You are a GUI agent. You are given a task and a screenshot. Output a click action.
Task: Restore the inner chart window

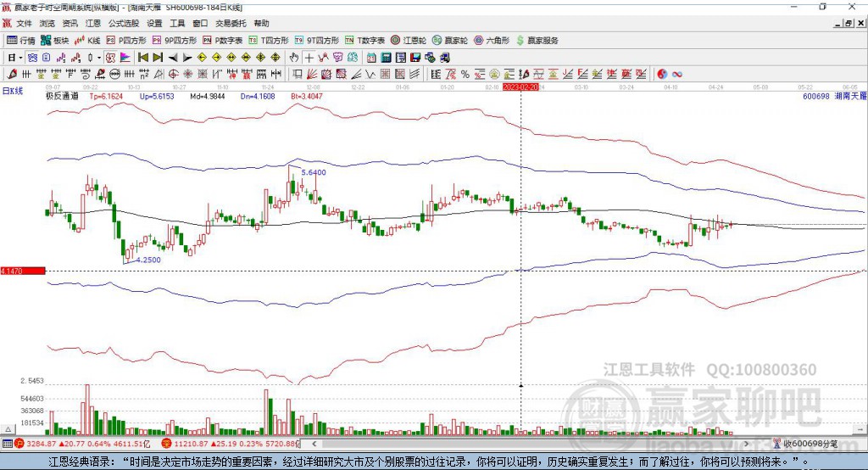[x=849, y=23]
